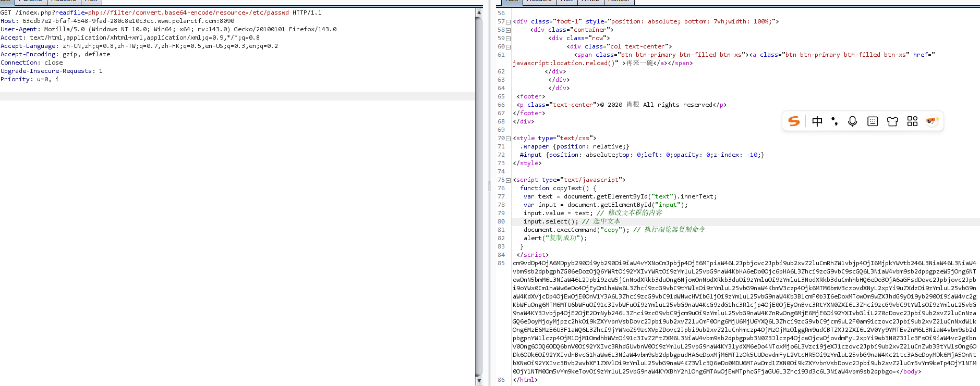Click the Sogou input method logo icon
Viewport: 980px width, 386px height.
pos(794,121)
